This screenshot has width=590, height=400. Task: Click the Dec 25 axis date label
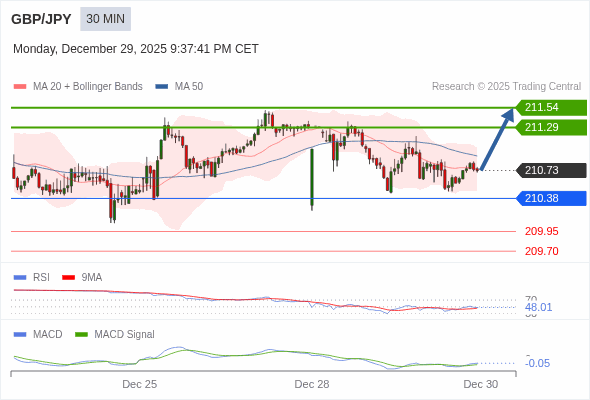(140, 385)
